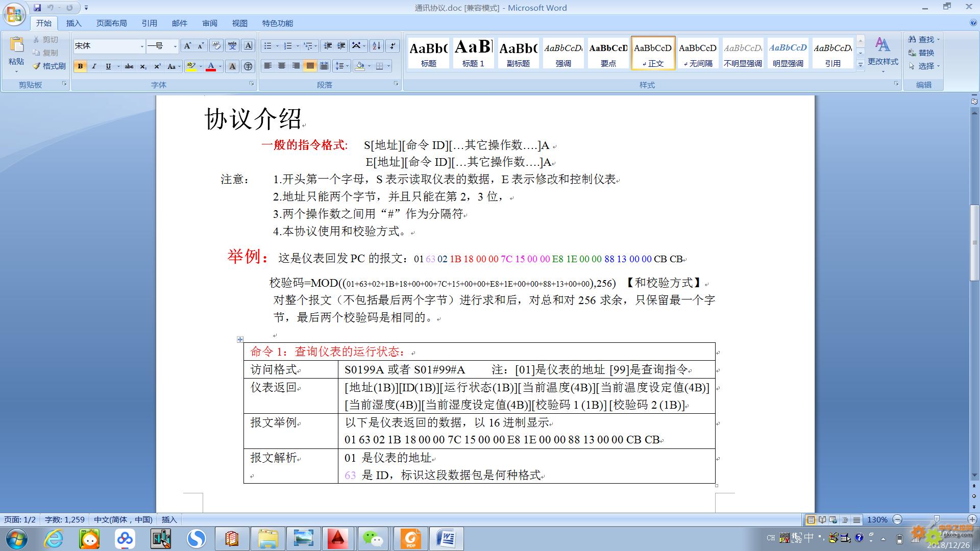Align text left
The image size is (980, 551).
(x=267, y=66)
